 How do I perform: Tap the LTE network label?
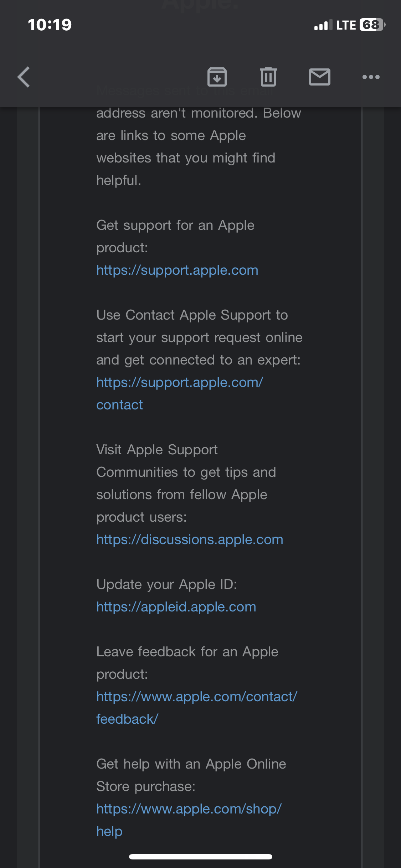[x=346, y=25]
